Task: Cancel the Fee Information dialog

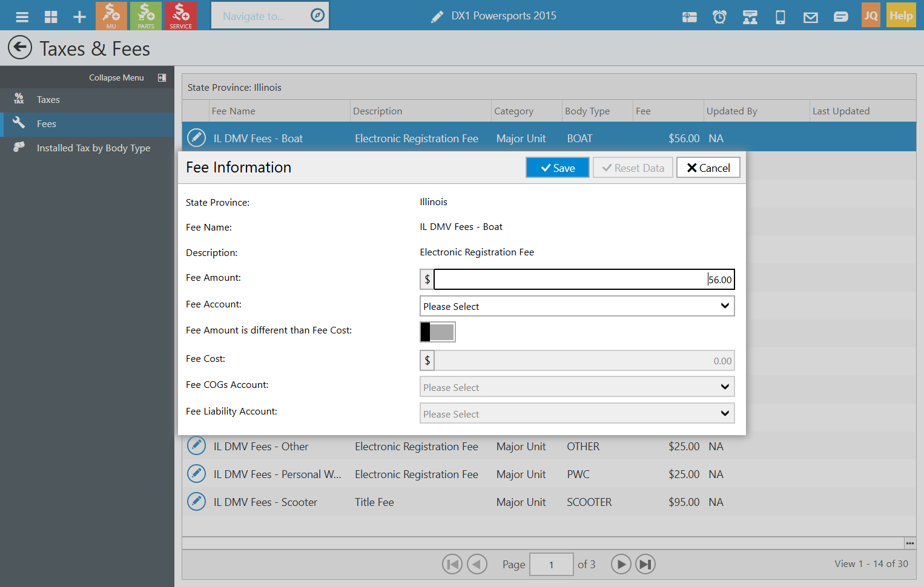Action: click(708, 168)
